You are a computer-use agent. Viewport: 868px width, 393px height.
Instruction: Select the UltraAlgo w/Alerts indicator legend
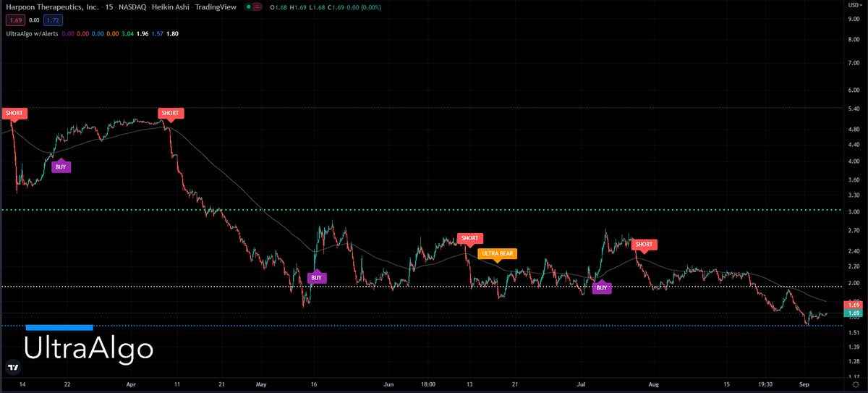[x=32, y=33]
